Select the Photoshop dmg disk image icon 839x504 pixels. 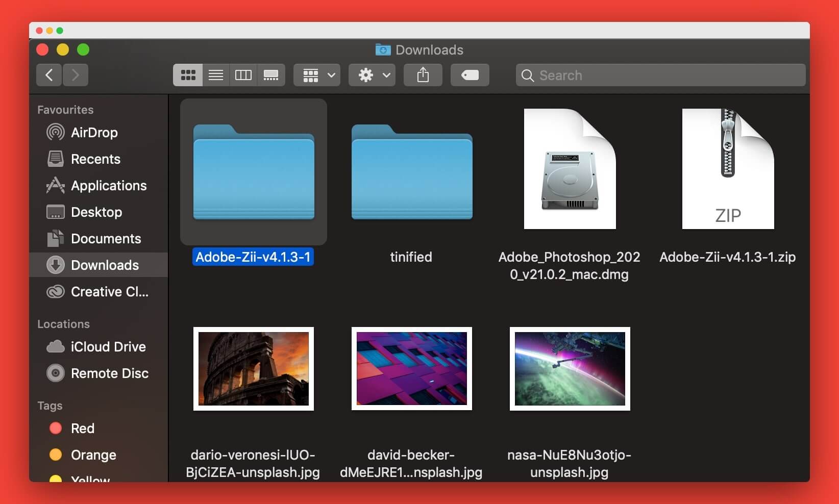(x=570, y=169)
